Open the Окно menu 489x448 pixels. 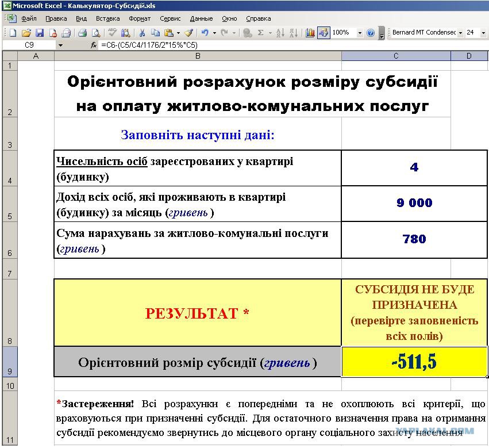pos(229,19)
